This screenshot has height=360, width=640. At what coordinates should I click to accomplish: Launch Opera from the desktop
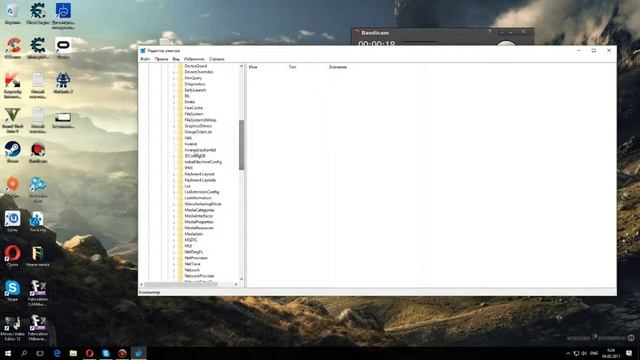tap(13, 256)
